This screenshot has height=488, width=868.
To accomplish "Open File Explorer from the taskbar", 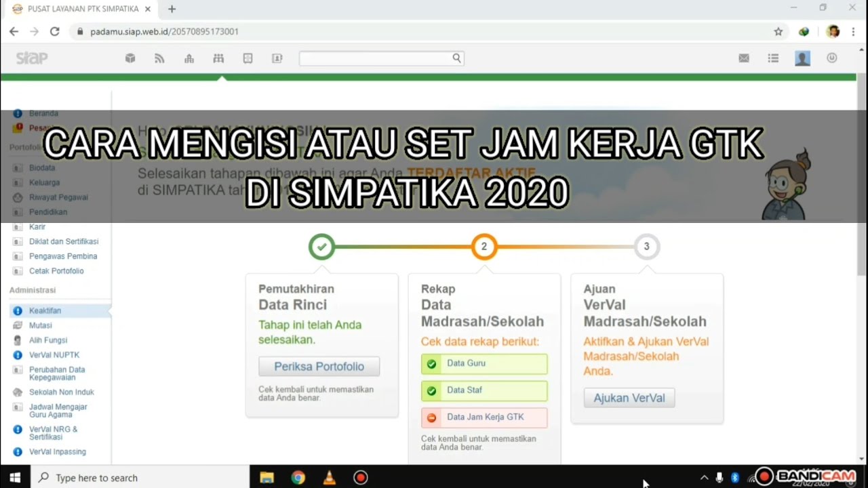I will point(267,478).
